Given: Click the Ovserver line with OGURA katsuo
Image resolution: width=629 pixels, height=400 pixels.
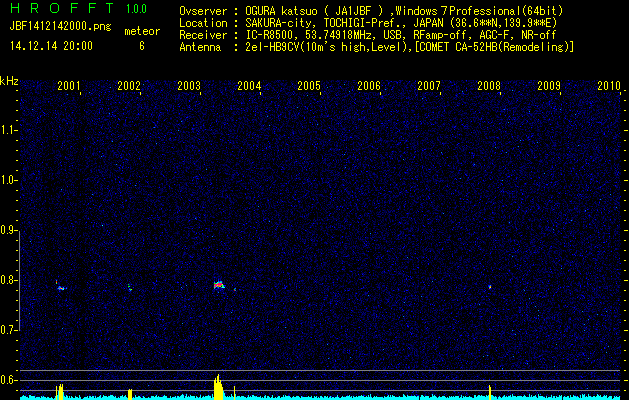Looking at the screenshot, I should (x=371, y=11).
